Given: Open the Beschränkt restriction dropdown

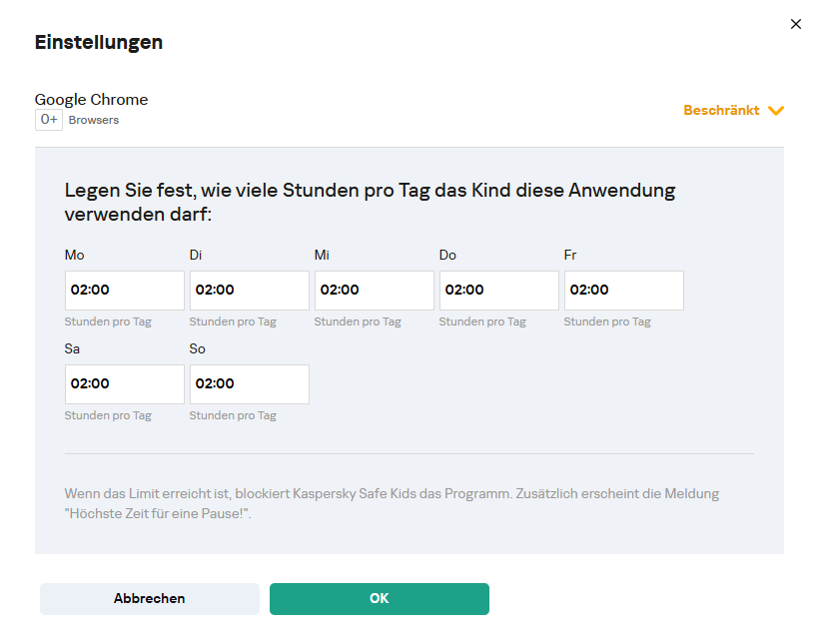Looking at the screenshot, I should 722,111.
